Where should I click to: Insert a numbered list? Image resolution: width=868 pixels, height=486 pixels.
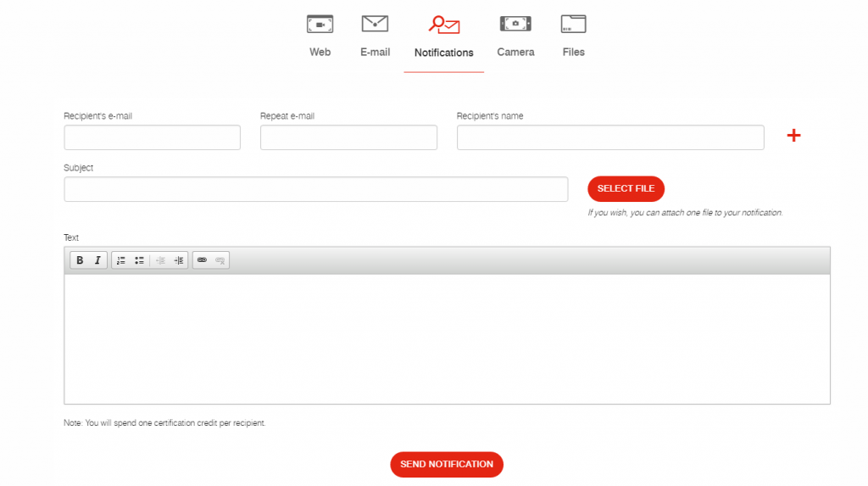tap(121, 260)
